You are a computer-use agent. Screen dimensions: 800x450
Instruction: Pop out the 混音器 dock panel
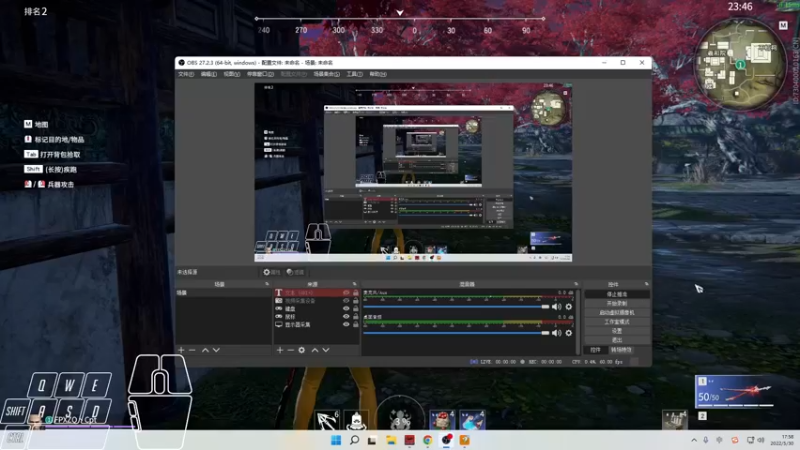pos(576,284)
